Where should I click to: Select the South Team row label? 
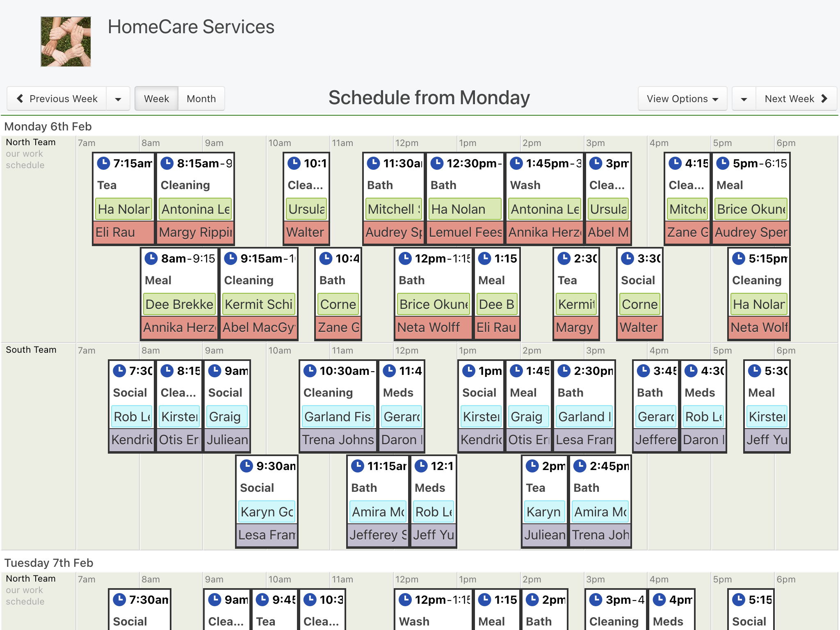click(31, 349)
